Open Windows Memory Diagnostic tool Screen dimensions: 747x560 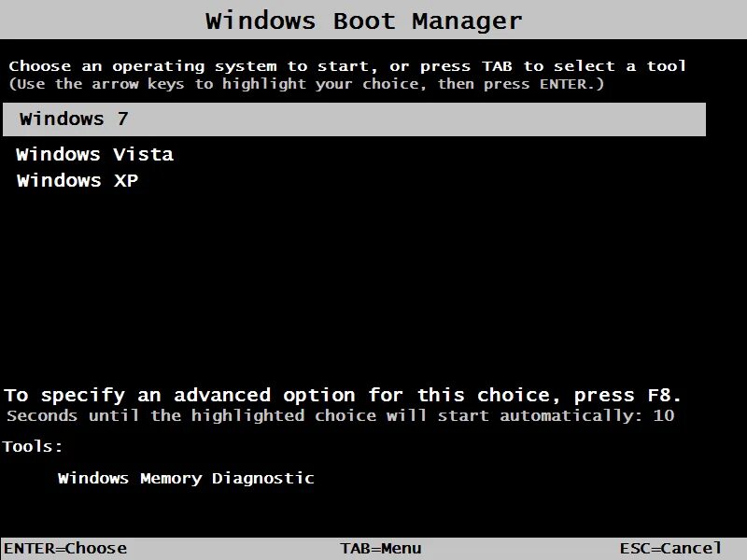point(186,478)
